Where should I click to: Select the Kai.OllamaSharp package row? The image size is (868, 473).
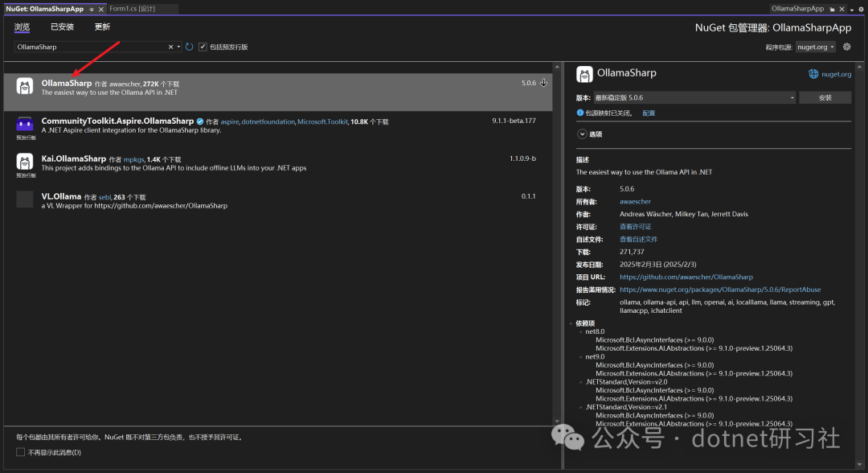coord(278,167)
